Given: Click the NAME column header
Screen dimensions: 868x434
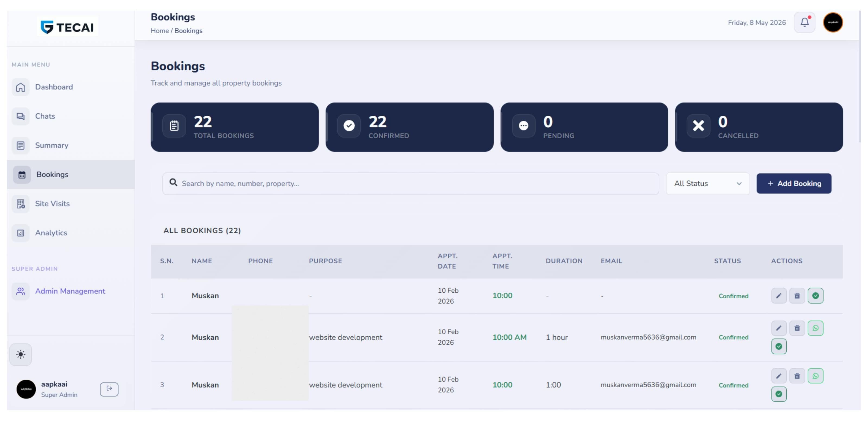Looking at the screenshot, I should 202,261.
